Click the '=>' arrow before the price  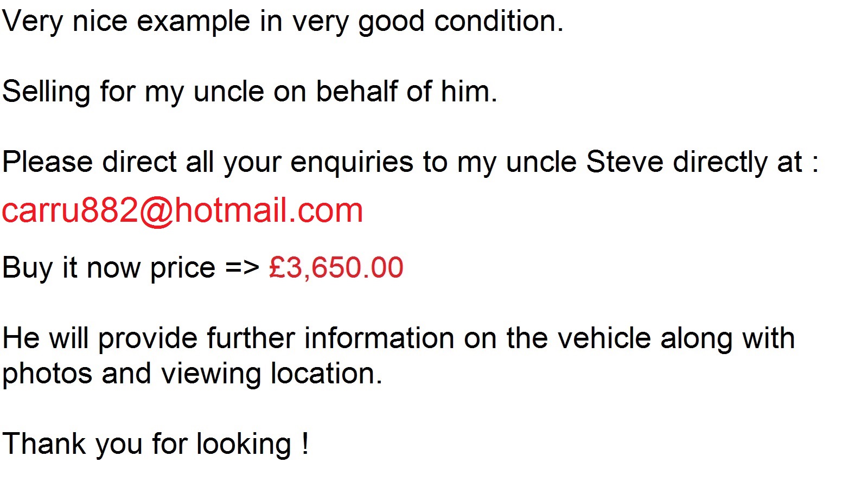coord(242,268)
